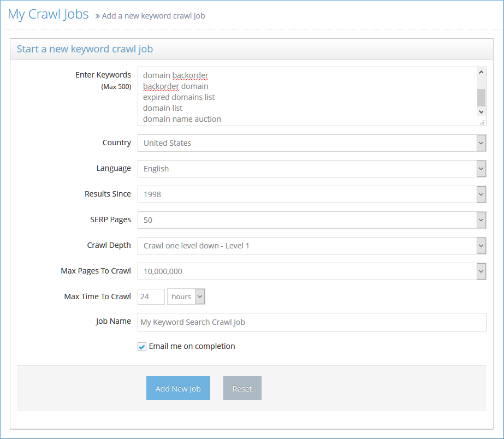Screen dimensions: 504x439
Task: Click the keywords textarea scrollbar thumb
Action: tap(481, 97)
